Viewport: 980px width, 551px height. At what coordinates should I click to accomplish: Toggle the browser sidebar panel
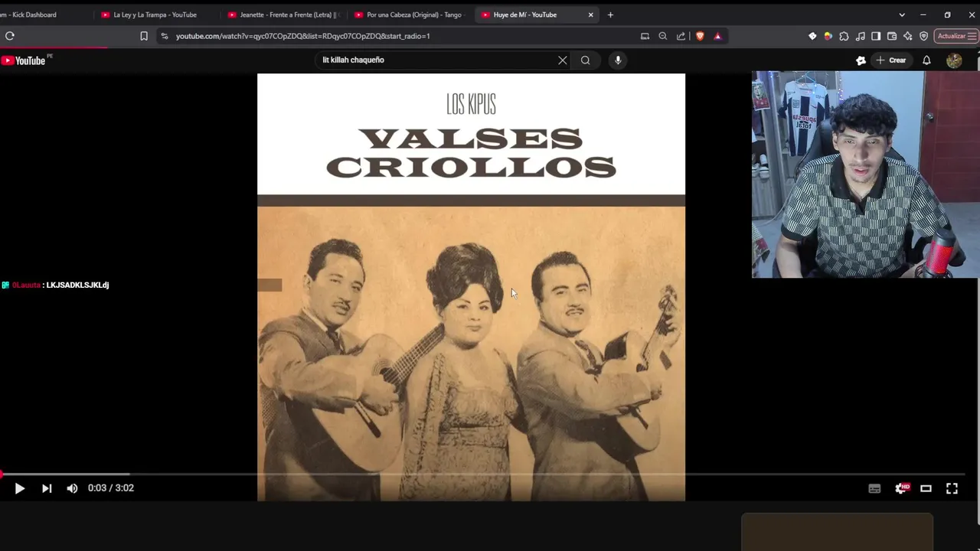click(x=876, y=36)
